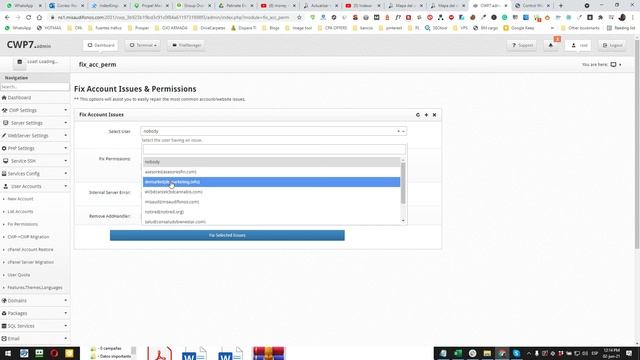Open the Reading list

click(x=621, y=28)
